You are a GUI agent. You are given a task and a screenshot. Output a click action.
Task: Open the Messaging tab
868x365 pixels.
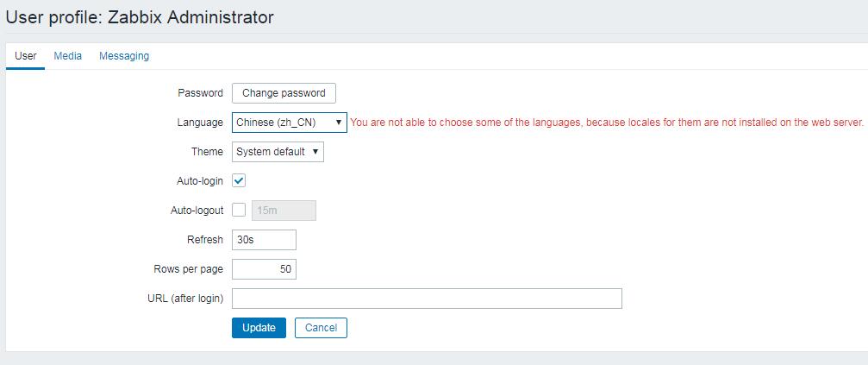124,56
